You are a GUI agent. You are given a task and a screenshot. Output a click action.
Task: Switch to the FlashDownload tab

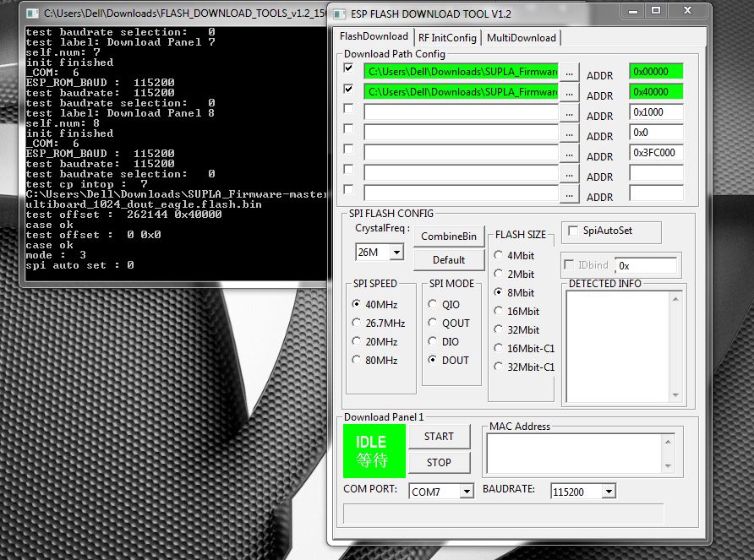click(374, 36)
